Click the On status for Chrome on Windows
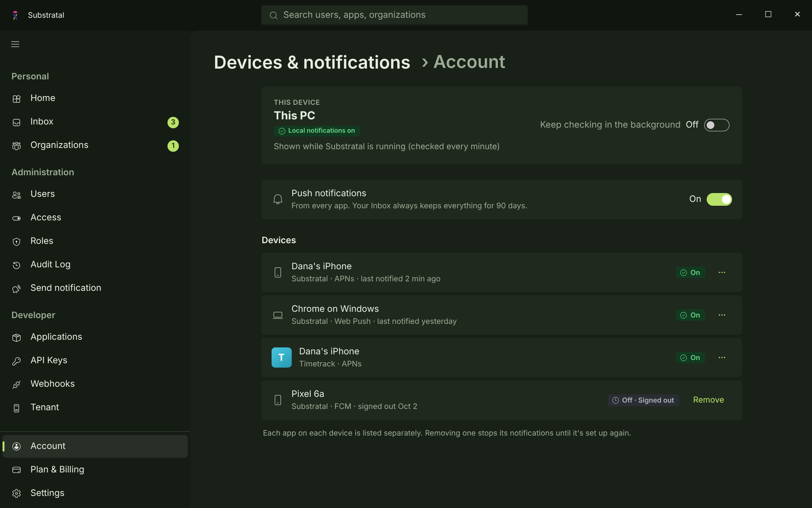812x508 pixels. [690, 315]
